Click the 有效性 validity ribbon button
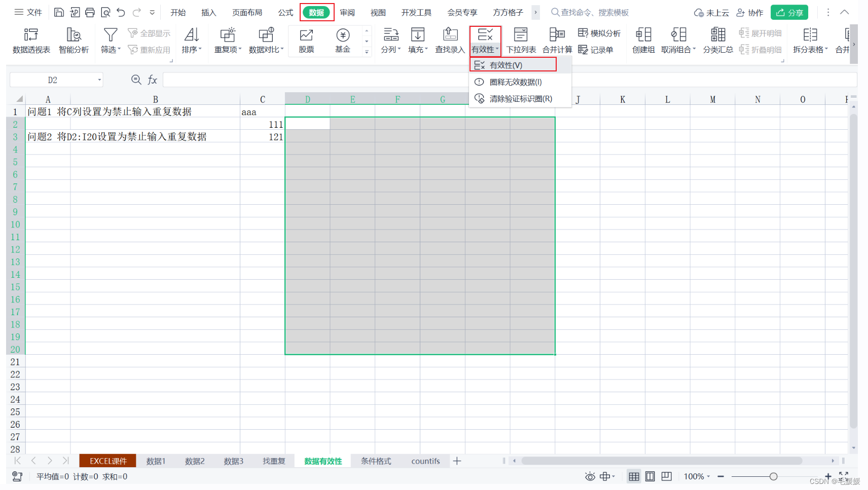 pyautogui.click(x=485, y=41)
